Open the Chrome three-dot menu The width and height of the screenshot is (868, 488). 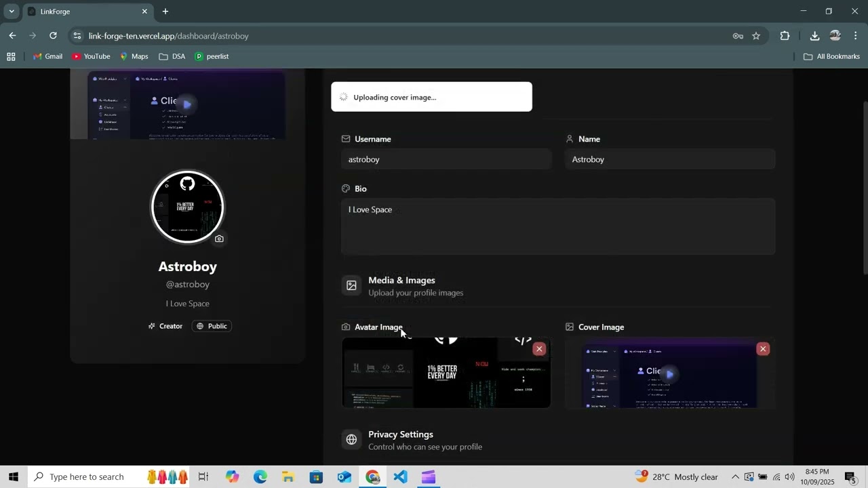tap(856, 36)
